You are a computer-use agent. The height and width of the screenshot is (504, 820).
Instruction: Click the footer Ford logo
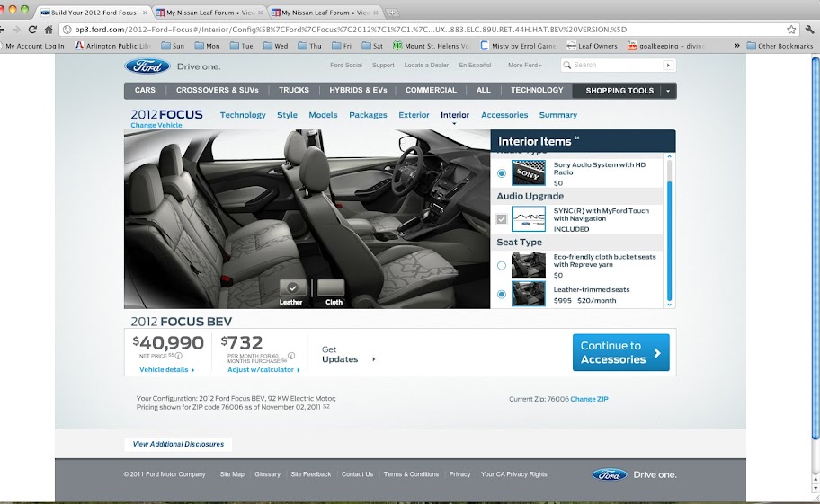[610, 474]
